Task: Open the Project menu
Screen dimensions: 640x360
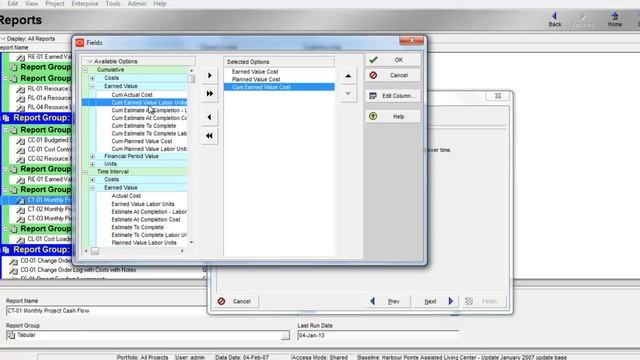Action: pos(55,4)
